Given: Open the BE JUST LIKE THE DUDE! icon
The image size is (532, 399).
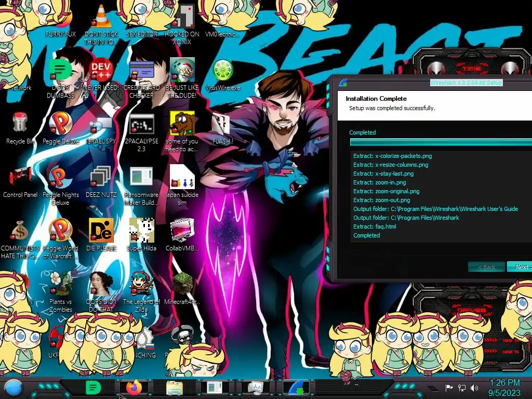Looking at the screenshot, I should (182, 70).
